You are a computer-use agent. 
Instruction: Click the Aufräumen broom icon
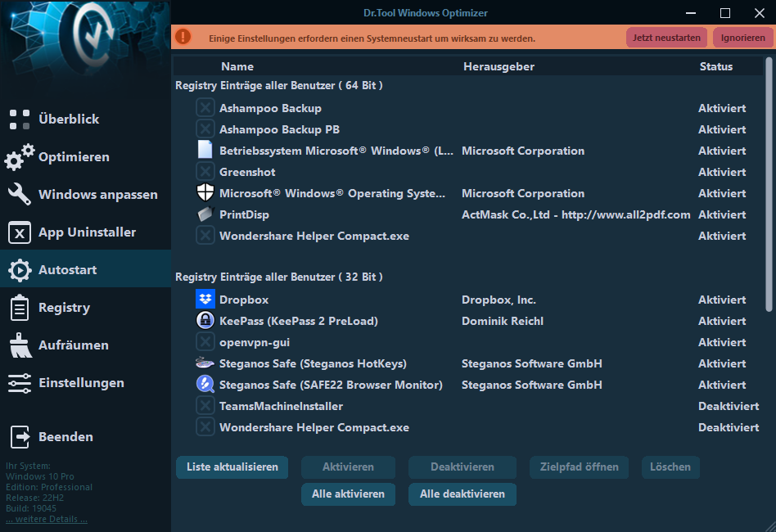coord(20,345)
